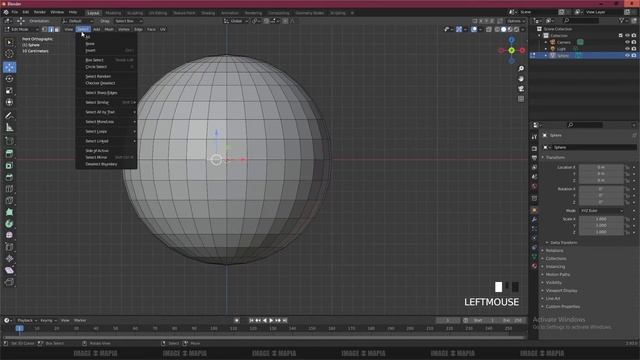This screenshot has width=640, height=360.
Task: Hide Camera in viewport via eye icon
Action: 627,42
